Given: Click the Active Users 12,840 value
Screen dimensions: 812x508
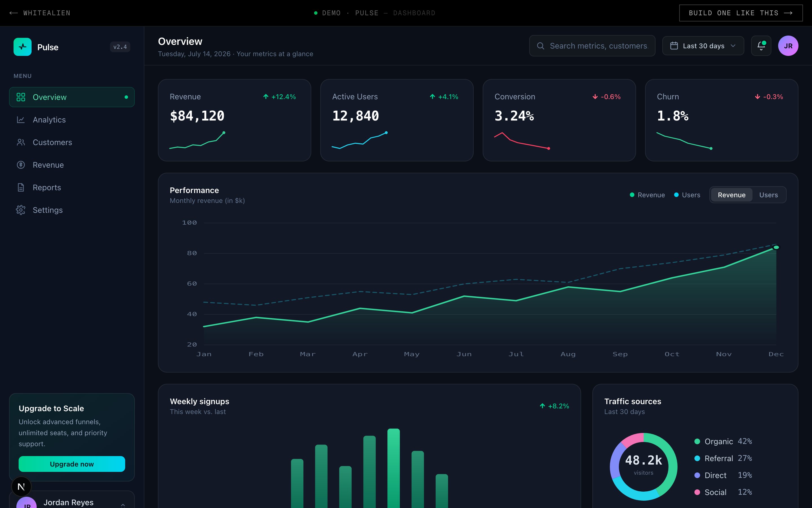Looking at the screenshot, I should [x=355, y=116].
